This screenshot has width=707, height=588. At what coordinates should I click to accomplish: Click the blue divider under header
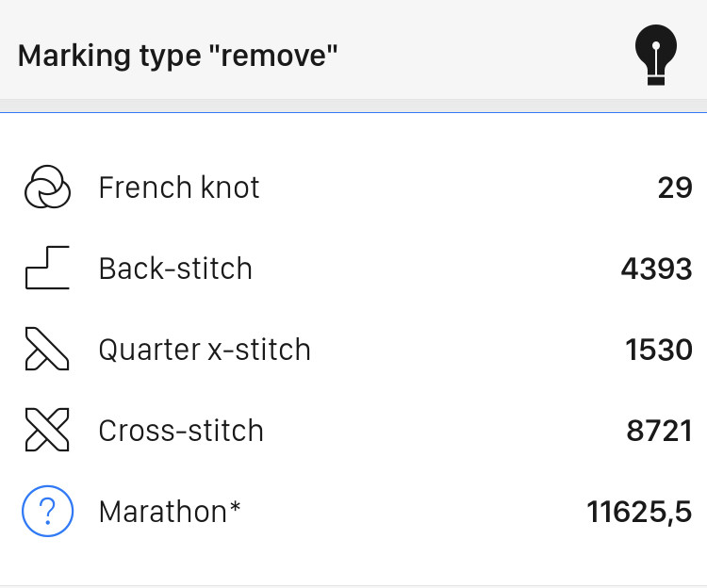[353, 113]
